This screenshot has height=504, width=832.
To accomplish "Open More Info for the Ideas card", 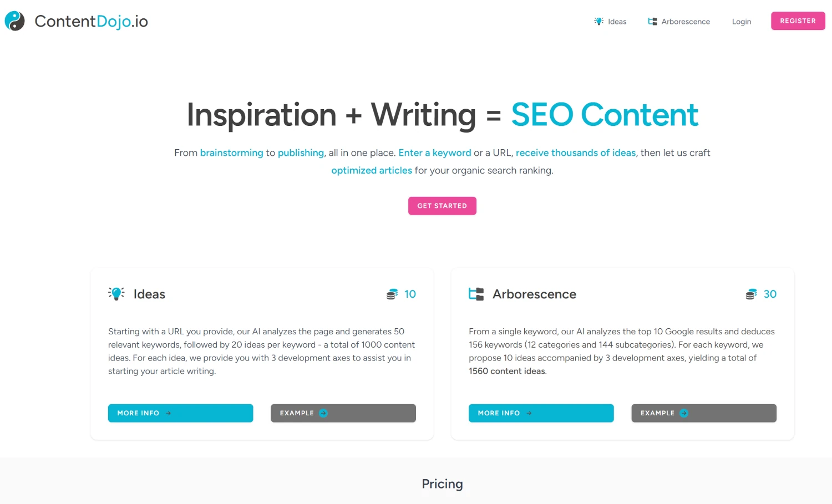I will [180, 413].
